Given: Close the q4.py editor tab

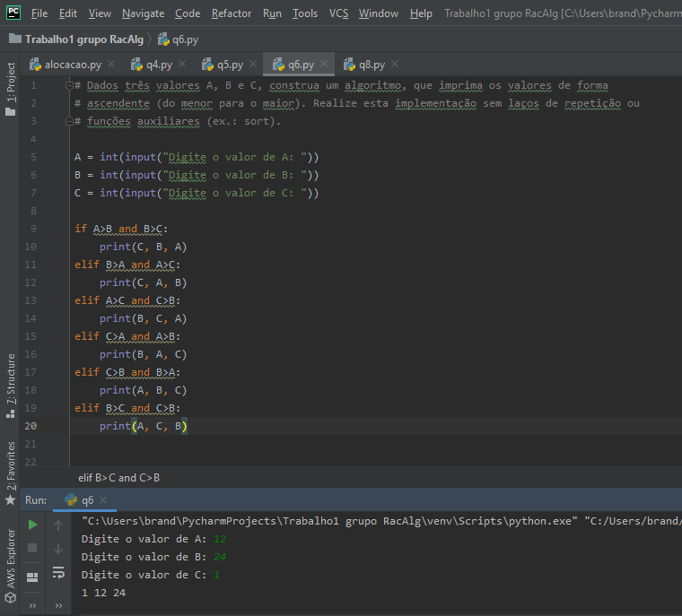Looking at the screenshot, I should pyautogui.click(x=182, y=64).
